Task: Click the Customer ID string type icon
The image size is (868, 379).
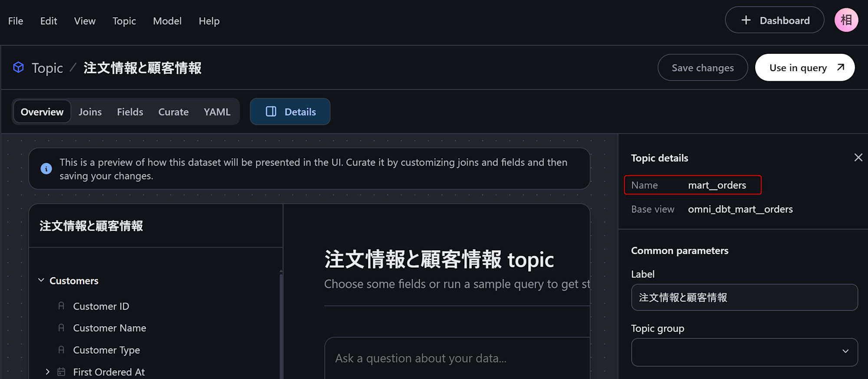Action: (61, 306)
